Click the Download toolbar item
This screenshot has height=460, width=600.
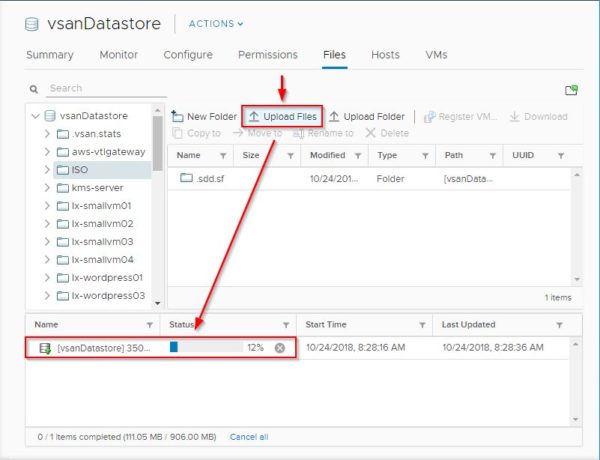coord(538,116)
